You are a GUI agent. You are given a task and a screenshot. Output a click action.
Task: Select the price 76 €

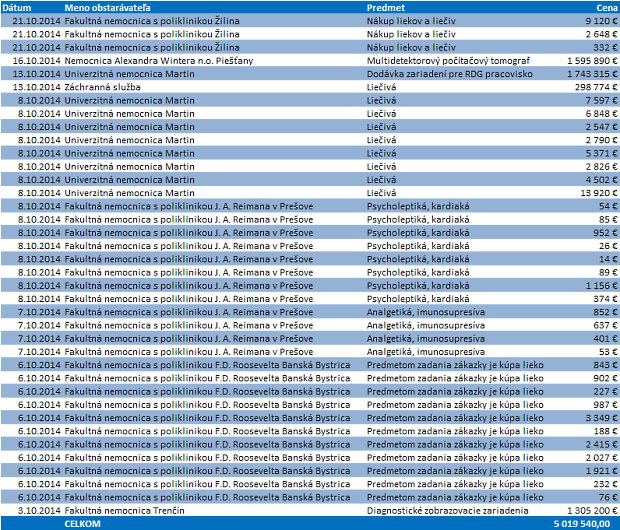coord(608,498)
